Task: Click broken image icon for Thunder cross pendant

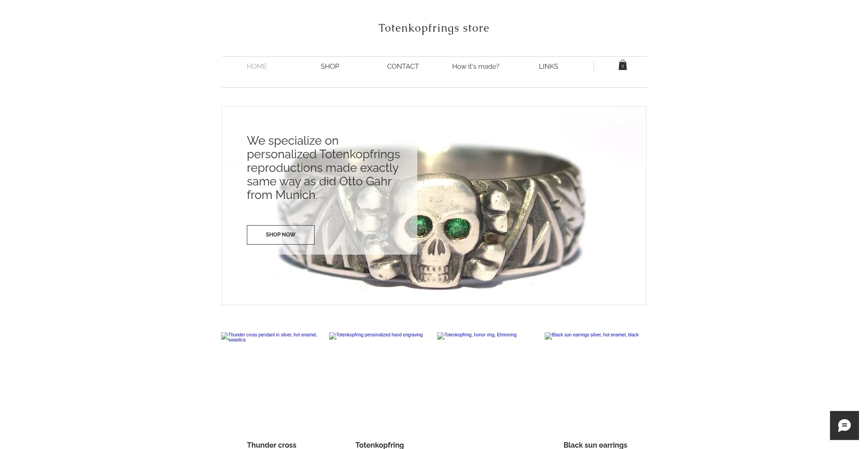Action: (x=224, y=336)
